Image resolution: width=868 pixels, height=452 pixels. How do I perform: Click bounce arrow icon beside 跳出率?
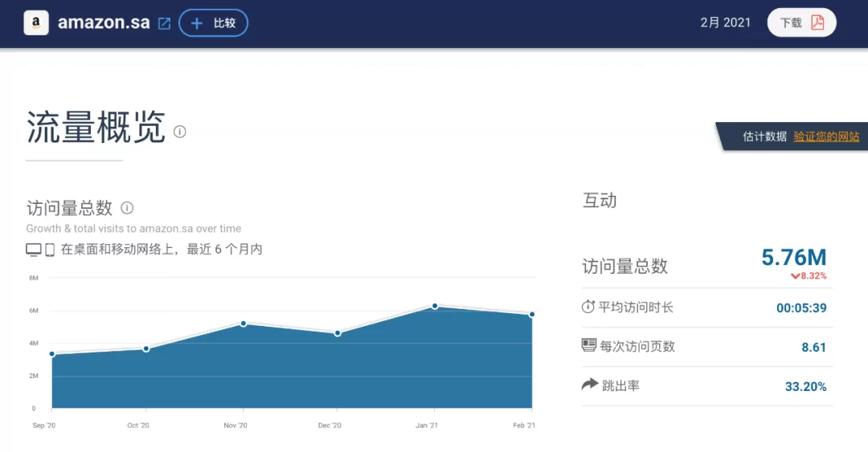(590, 384)
